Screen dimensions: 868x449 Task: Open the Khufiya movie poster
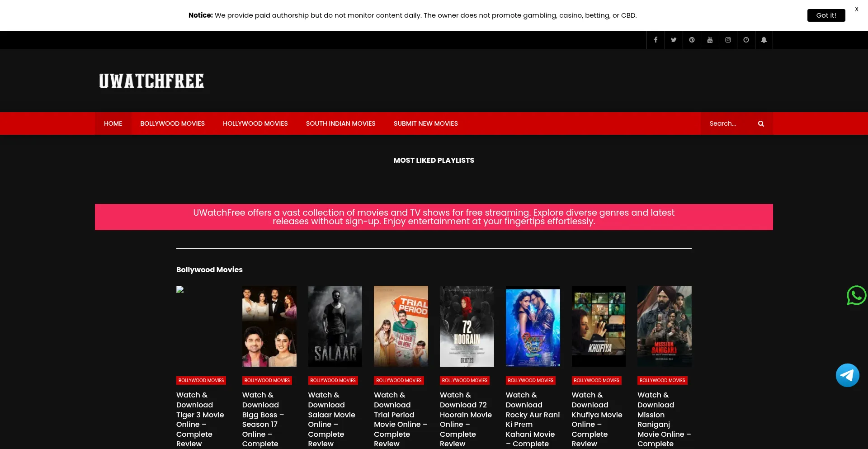coord(599,326)
